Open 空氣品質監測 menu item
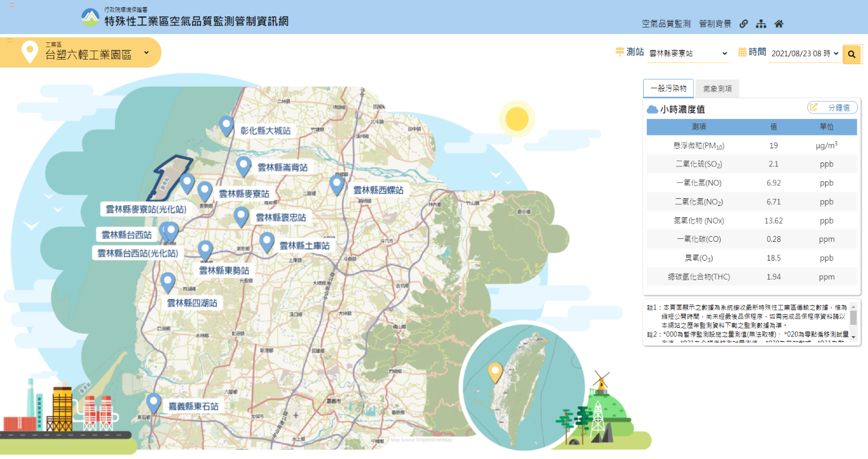The image size is (868, 459). tap(666, 24)
